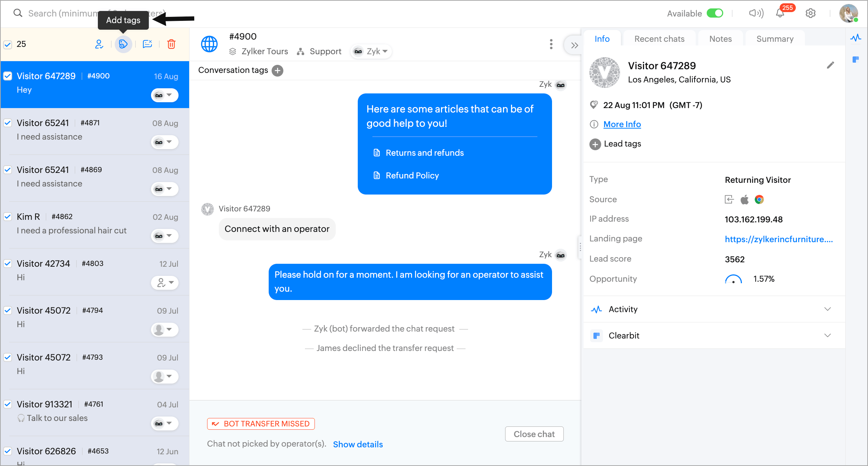Add a conversation tag with plus icon
This screenshot has width=868, height=466.
click(x=277, y=70)
